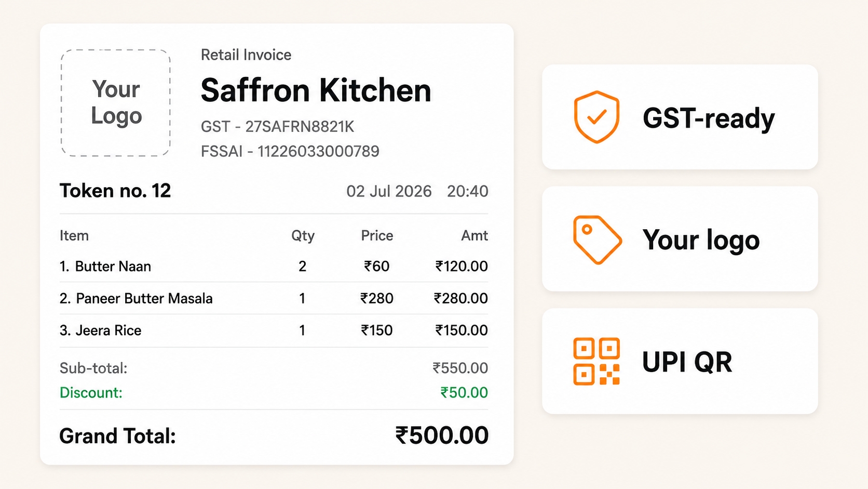Screen dimensions: 868x489
Task: Click the FSSAI license number line
Action: click(x=290, y=151)
